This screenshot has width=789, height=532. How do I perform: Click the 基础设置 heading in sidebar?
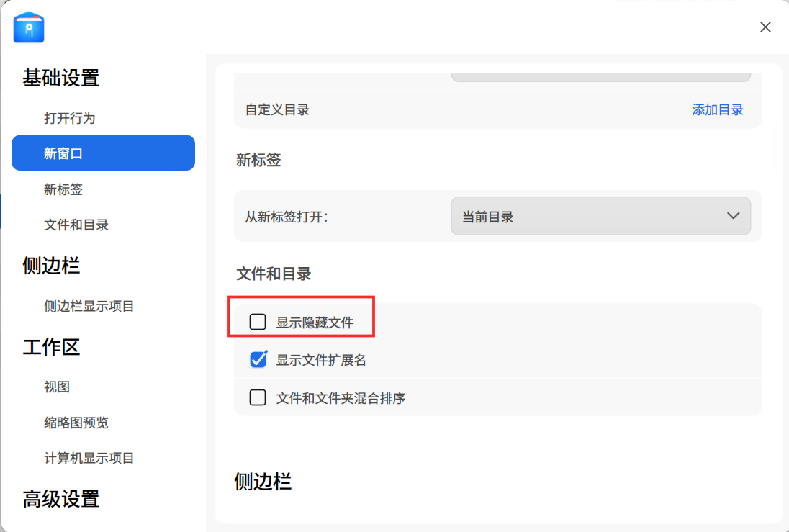[61, 78]
